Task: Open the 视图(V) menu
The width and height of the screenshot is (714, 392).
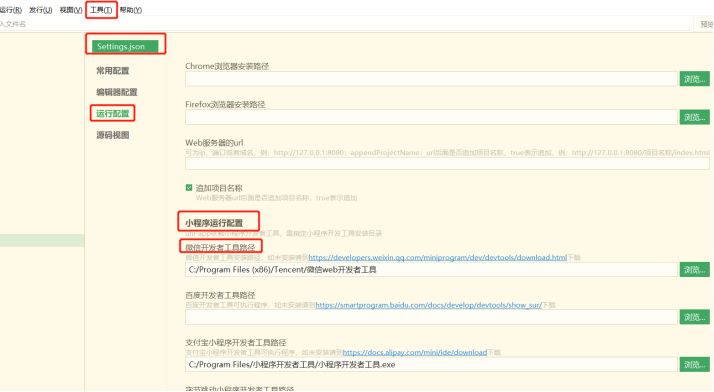Action: point(71,10)
